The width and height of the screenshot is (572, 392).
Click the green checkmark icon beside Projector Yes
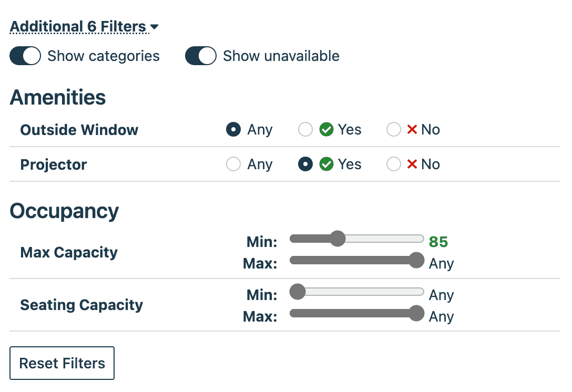tap(326, 164)
